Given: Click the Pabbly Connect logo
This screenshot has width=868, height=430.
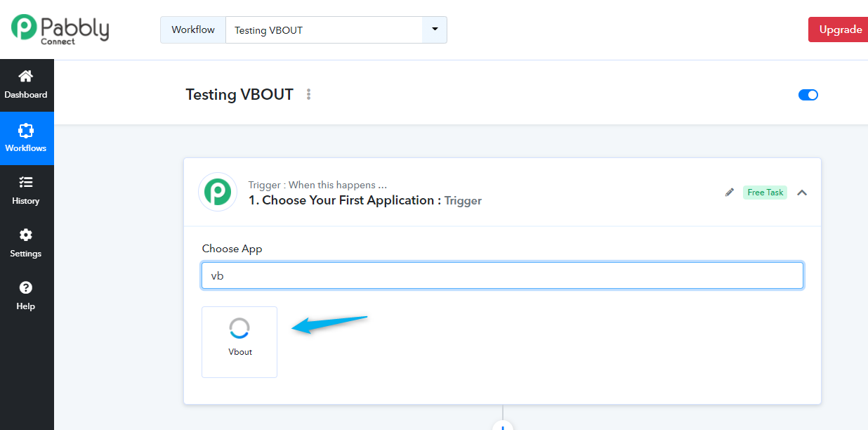Looking at the screenshot, I should (x=60, y=29).
